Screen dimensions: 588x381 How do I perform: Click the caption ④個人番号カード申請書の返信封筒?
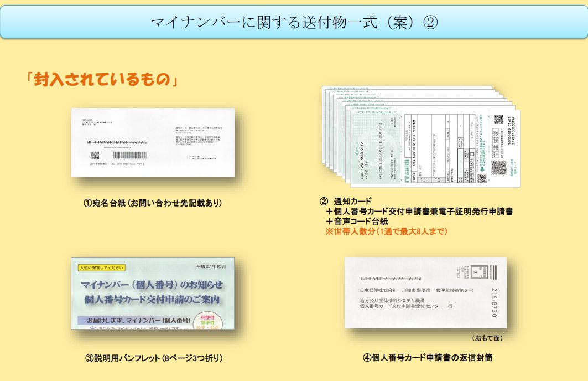428,358
